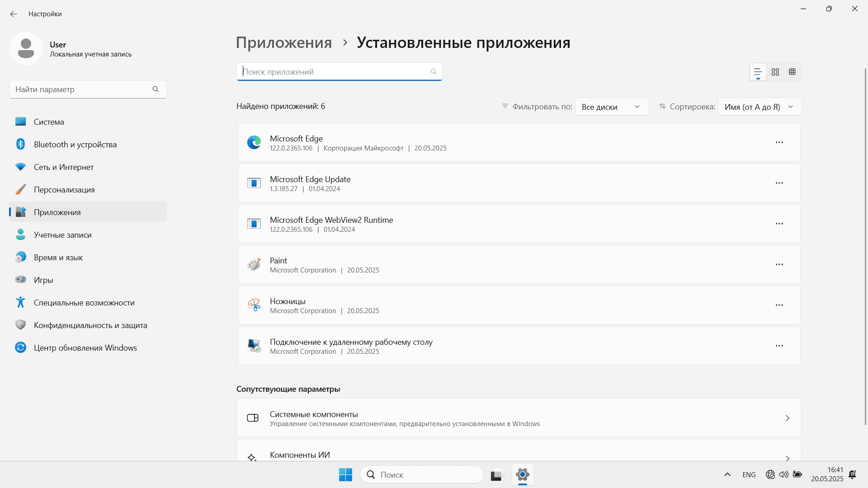Open Центр обновления Windows section
The height and width of the screenshot is (488, 868).
(88, 347)
